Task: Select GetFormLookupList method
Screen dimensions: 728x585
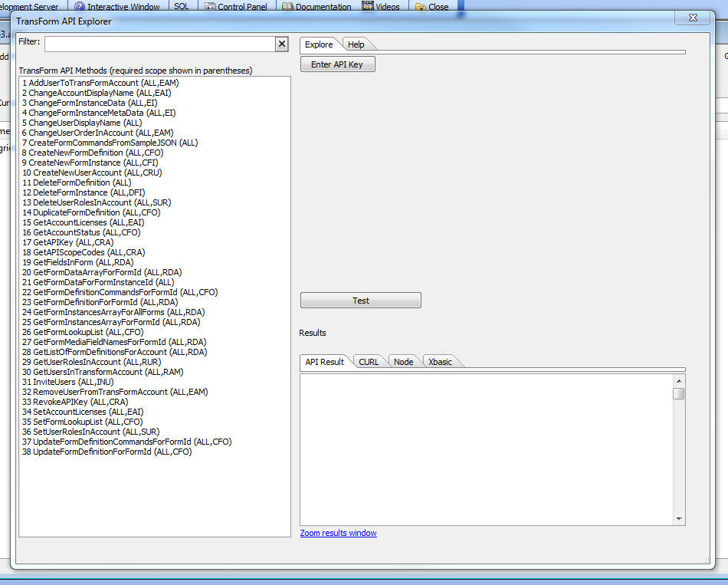Action: tap(83, 332)
